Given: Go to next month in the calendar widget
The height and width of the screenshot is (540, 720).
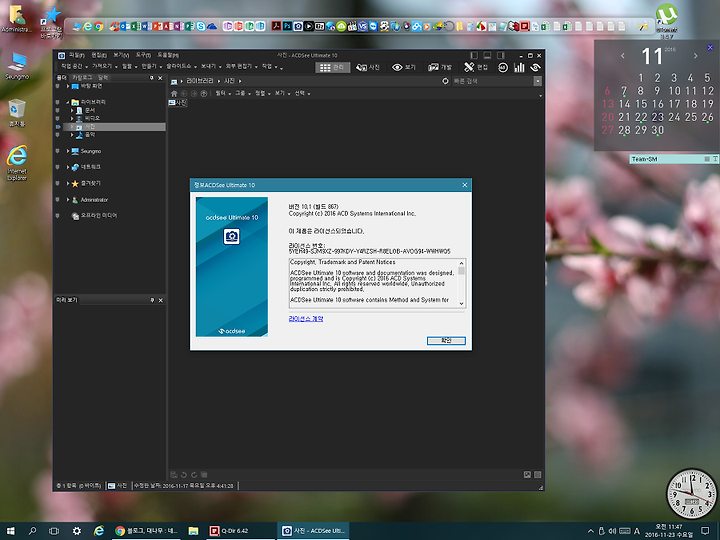Looking at the screenshot, I should tap(696, 56).
